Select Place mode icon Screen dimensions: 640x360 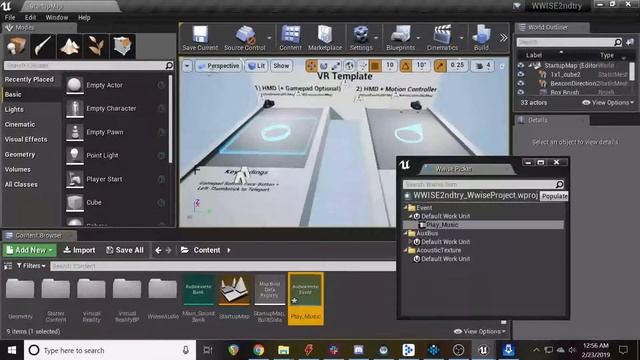click(16, 46)
